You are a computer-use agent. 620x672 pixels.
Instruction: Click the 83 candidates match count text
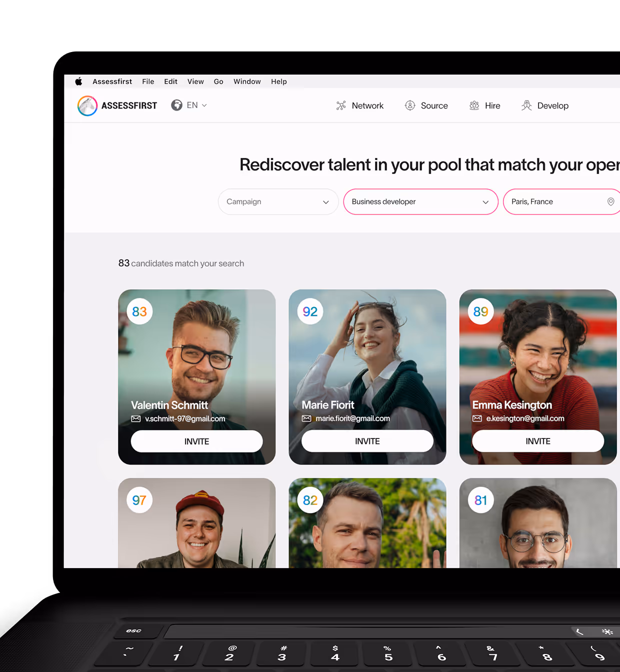[x=181, y=263]
